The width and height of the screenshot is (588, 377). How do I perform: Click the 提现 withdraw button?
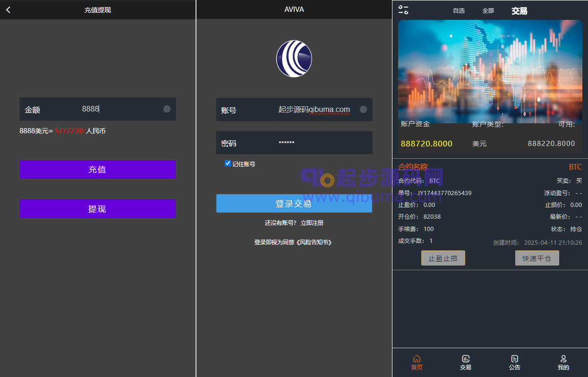97,209
